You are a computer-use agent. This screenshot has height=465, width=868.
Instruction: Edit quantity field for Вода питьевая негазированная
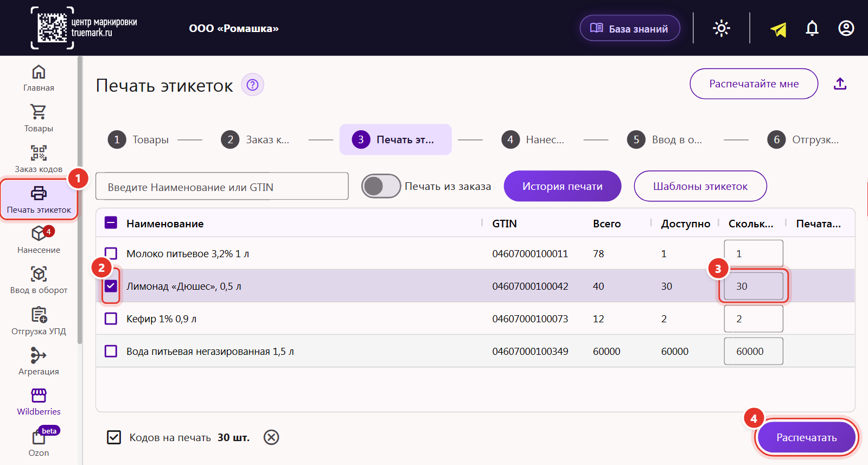754,351
